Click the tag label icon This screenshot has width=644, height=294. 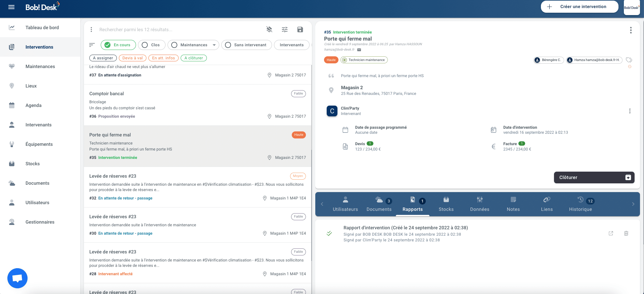pos(629,60)
